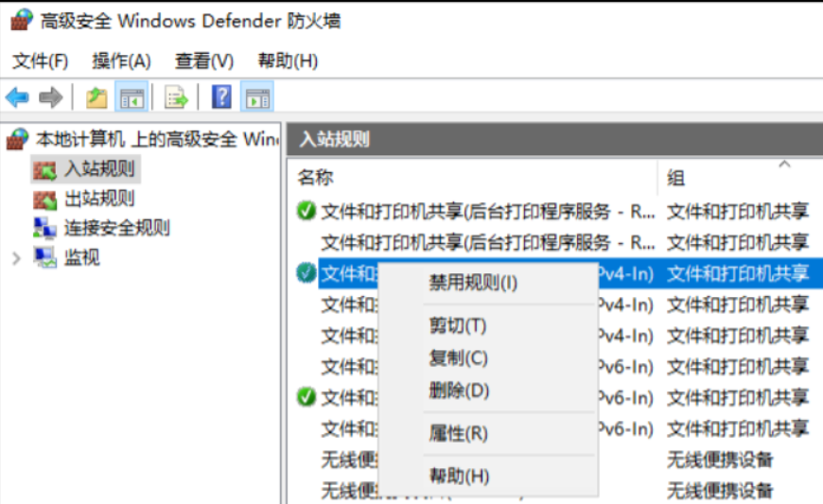Viewport: 823px width, 504px height.
Task: Click the Back arrow toolbar icon
Action: 17,97
